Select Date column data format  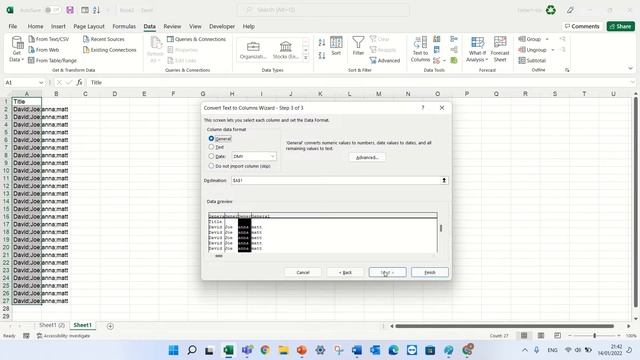pyautogui.click(x=211, y=156)
